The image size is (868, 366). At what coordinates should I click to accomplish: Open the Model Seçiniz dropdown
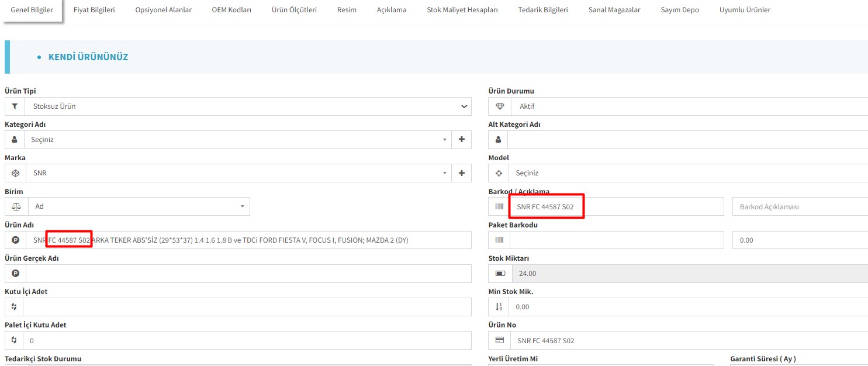(x=687, y=173)
